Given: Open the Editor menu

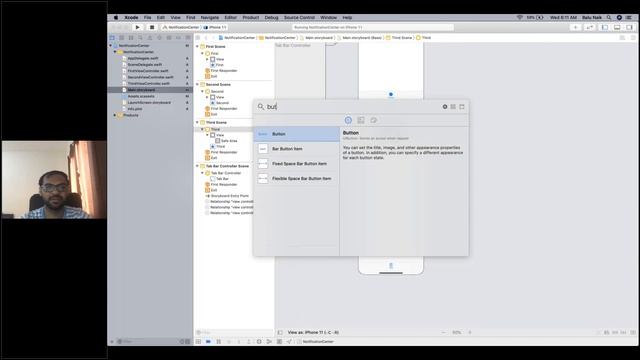Looking at the screenshot, I should point(231,18).
